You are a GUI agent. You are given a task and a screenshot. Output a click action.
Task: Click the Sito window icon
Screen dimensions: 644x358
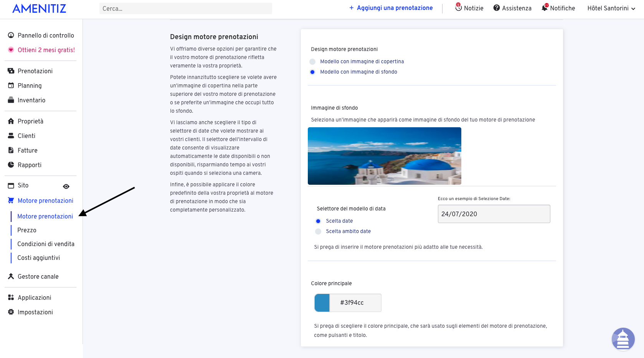click(x=11, y=186)
